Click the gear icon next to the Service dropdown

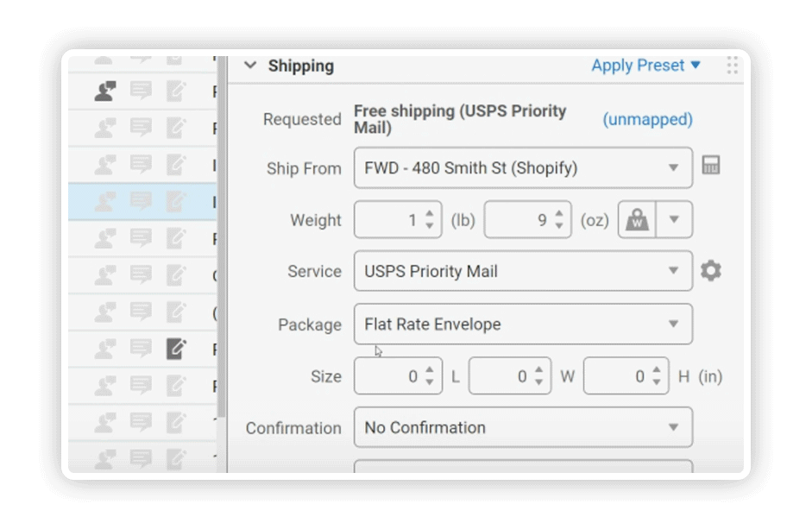(710, 270)
